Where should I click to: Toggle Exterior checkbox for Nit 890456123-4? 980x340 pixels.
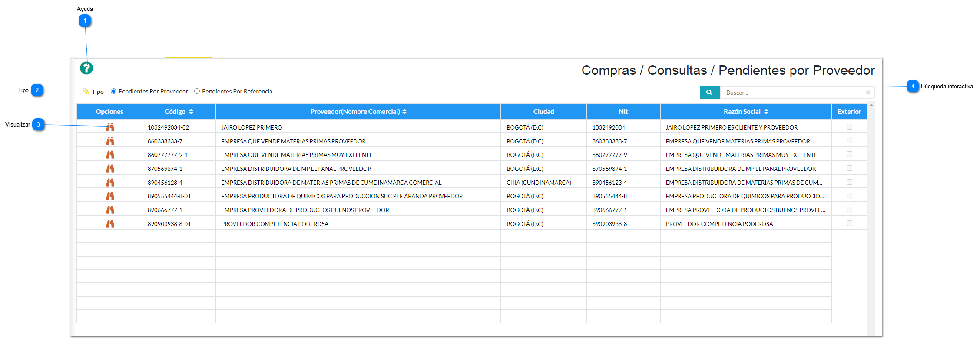tap(849, 182)
